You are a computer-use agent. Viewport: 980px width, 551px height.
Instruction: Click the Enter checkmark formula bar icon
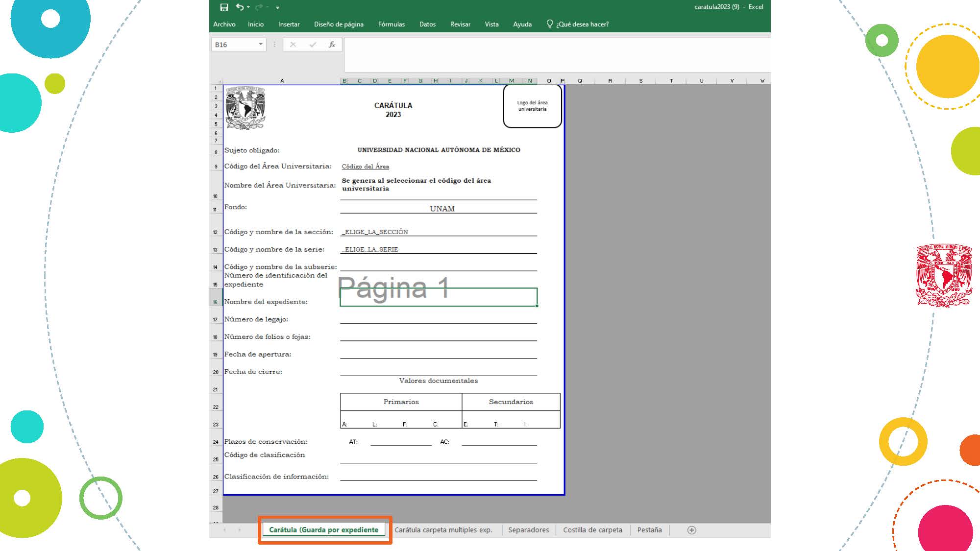pyautogui.click(x=313, y=45)
